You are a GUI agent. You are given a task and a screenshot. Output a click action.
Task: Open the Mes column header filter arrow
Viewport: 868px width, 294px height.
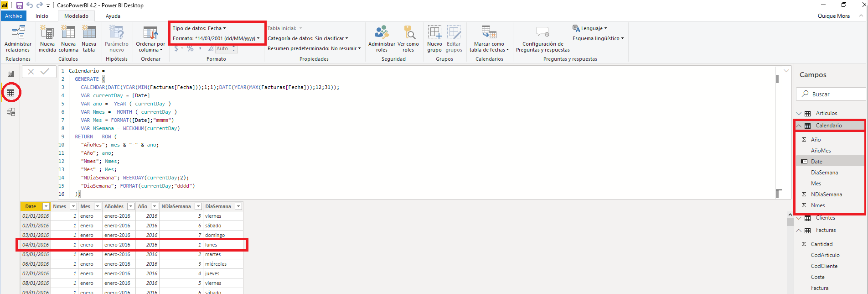pyautogui.click(x=97, y=206)
